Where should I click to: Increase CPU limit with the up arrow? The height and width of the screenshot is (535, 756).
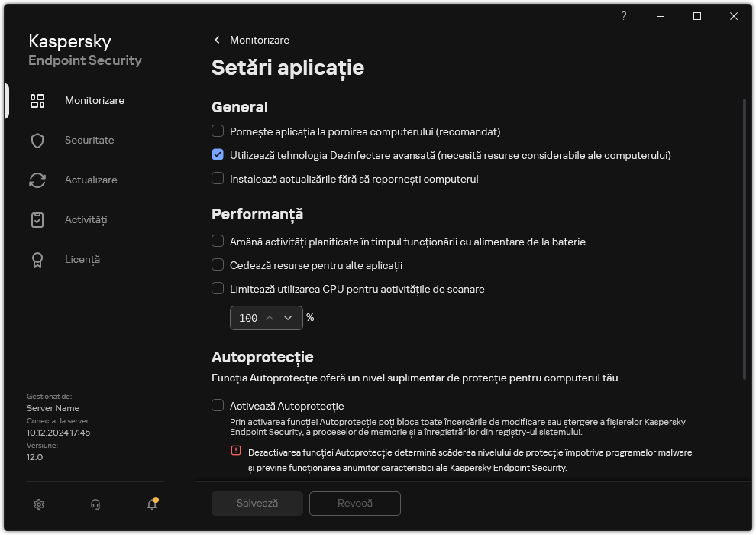[x=270, y=318]
